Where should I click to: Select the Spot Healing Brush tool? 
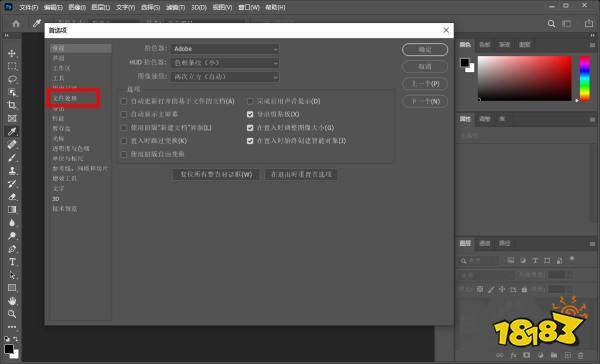[x=12, y=144]
